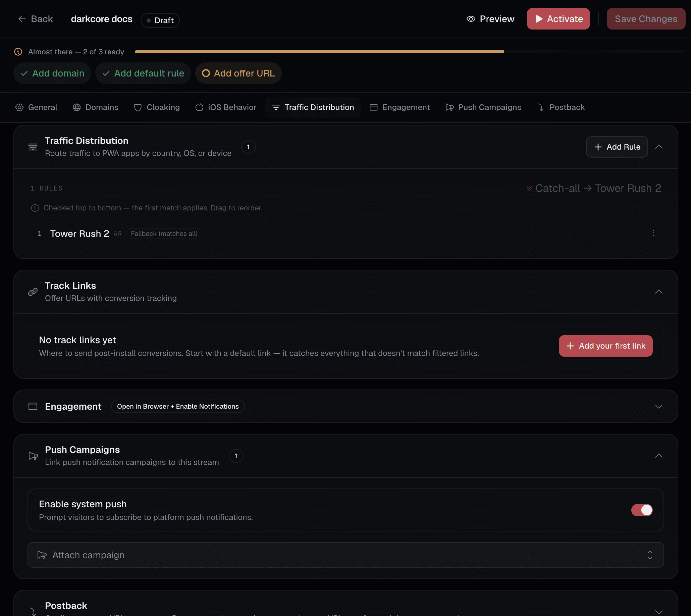Click Save Changes button

646,19
